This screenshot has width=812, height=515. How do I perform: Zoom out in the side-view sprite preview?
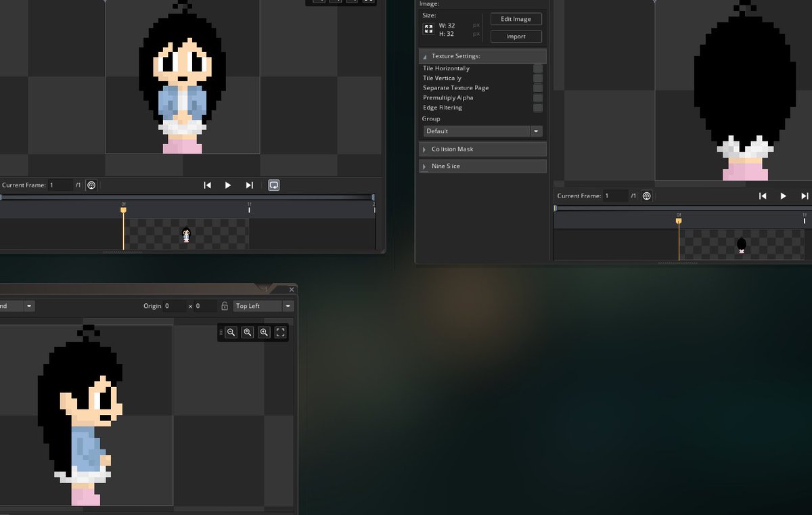pyautogui.click(x=231, y=332)
